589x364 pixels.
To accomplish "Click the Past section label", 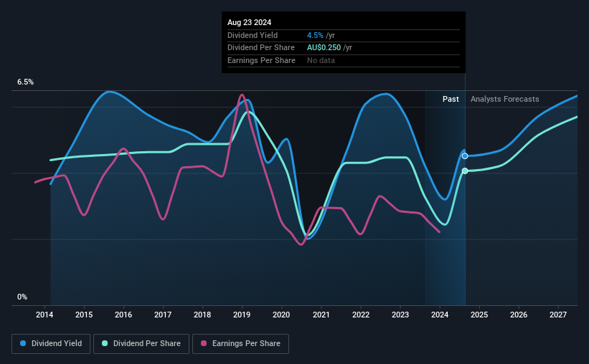I will pos(451,99).
